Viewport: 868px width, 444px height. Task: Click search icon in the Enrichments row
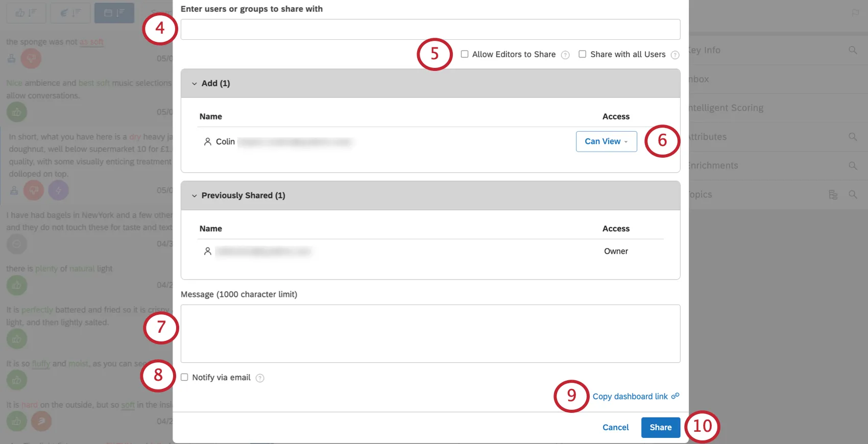[853, 166]
